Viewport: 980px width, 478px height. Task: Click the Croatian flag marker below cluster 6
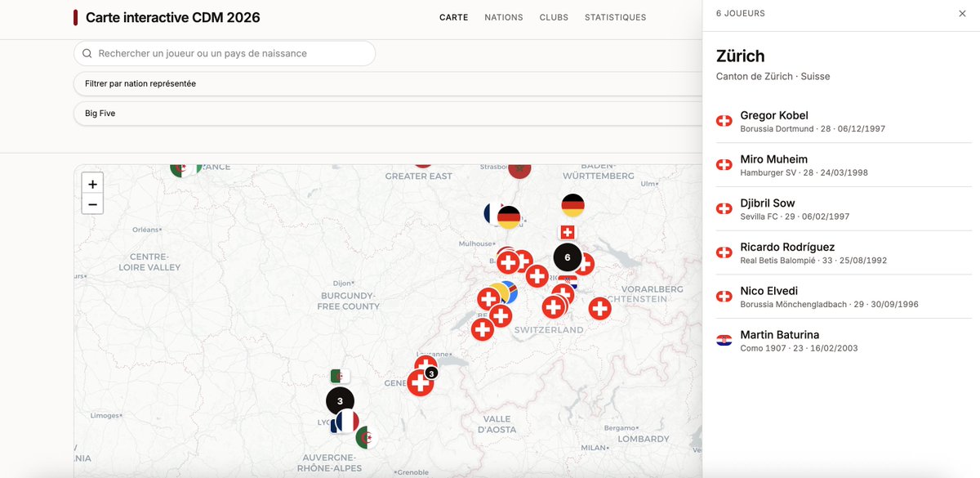click(x=568, y=283)
